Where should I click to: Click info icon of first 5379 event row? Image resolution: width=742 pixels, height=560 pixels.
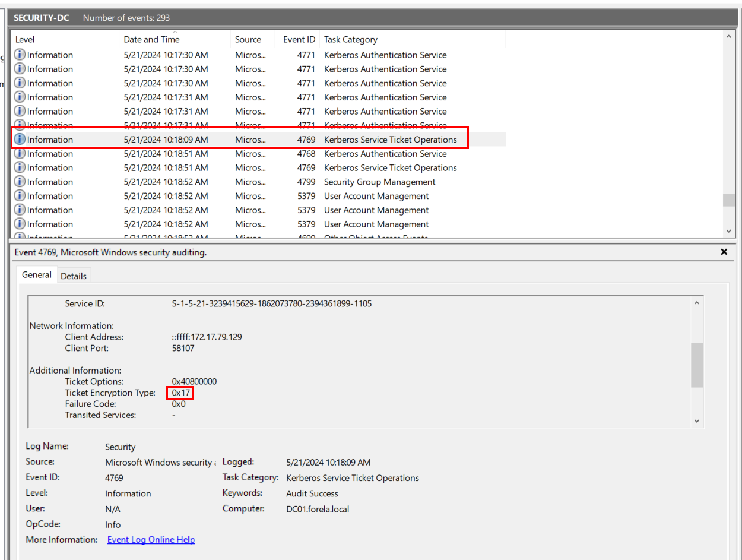(20, 196)
